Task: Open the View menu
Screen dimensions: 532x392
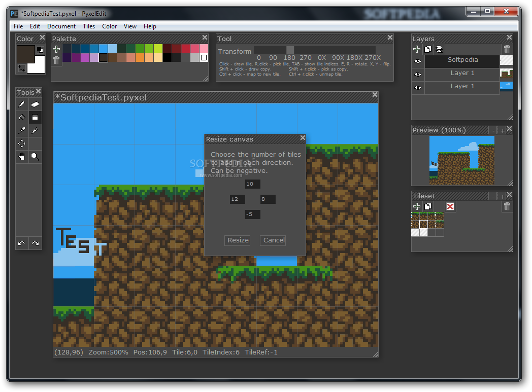Action: [130, 26]
